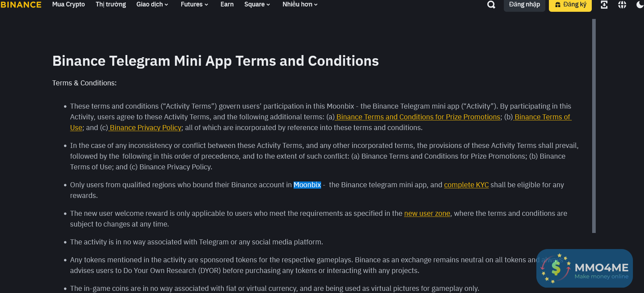Open the search magnifier icon

point(491,5)
